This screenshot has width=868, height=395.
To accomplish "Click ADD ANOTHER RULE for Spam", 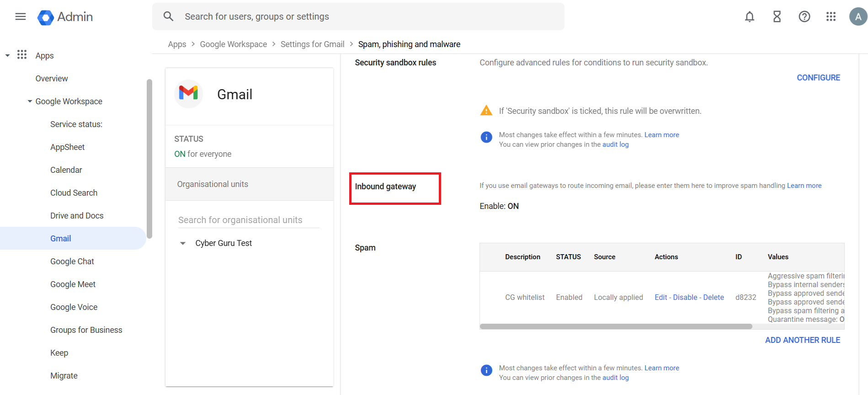I will [803, 340].
